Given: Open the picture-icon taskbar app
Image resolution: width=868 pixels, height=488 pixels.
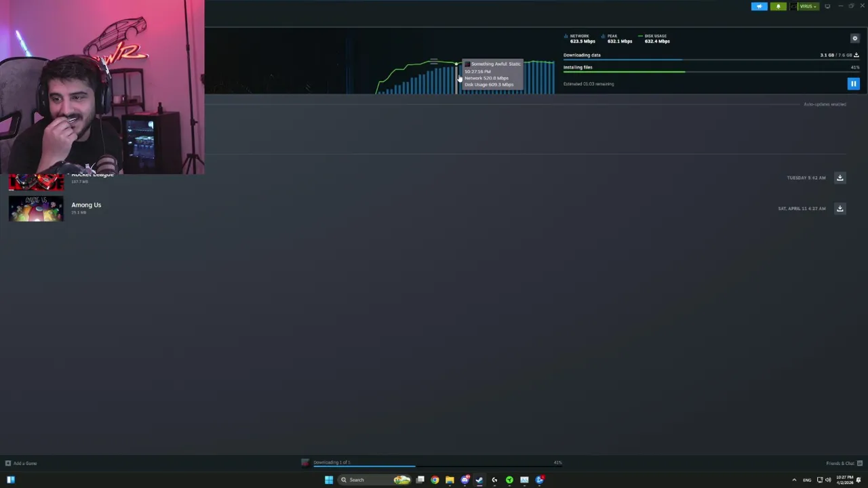Looking at the screenshot, I should coord(524,480).
